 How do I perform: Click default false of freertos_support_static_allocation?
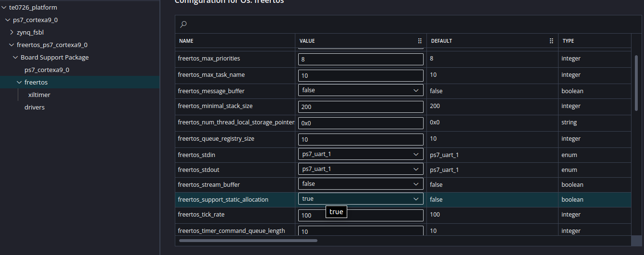coord(492,200)
